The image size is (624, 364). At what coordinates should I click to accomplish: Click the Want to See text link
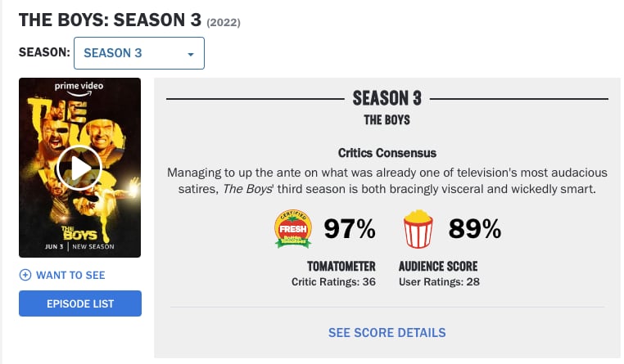[70, 275]
